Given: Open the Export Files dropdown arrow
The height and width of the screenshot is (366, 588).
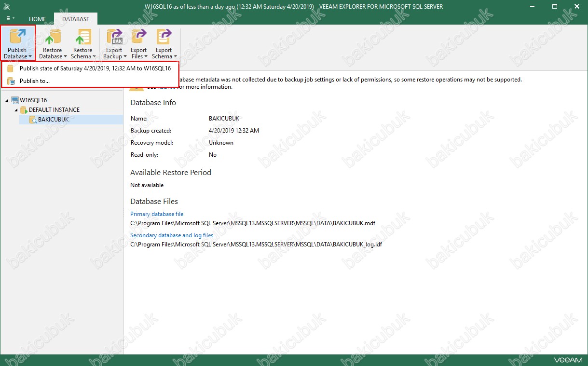Looking at the screenshot, I should (146, 57).
